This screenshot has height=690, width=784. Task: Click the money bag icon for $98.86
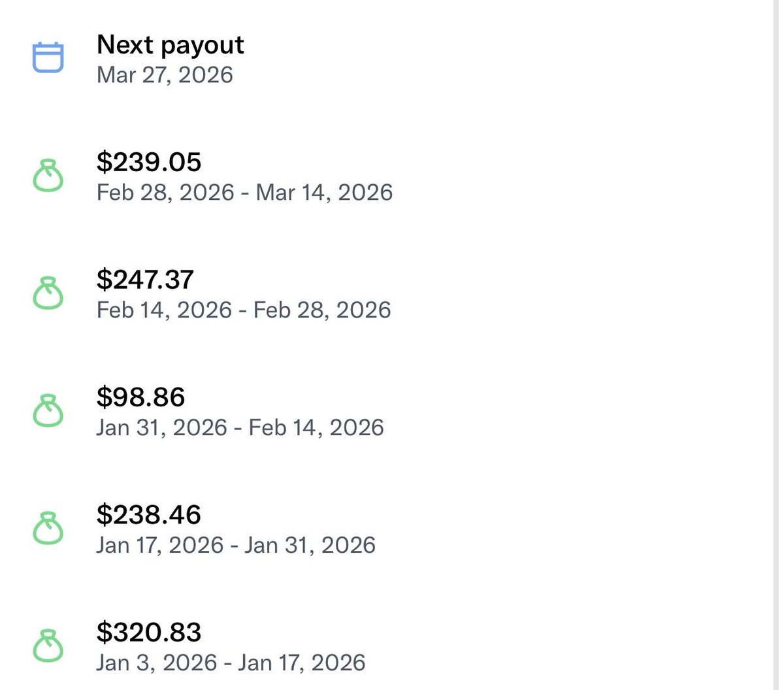tap(48, 411)
